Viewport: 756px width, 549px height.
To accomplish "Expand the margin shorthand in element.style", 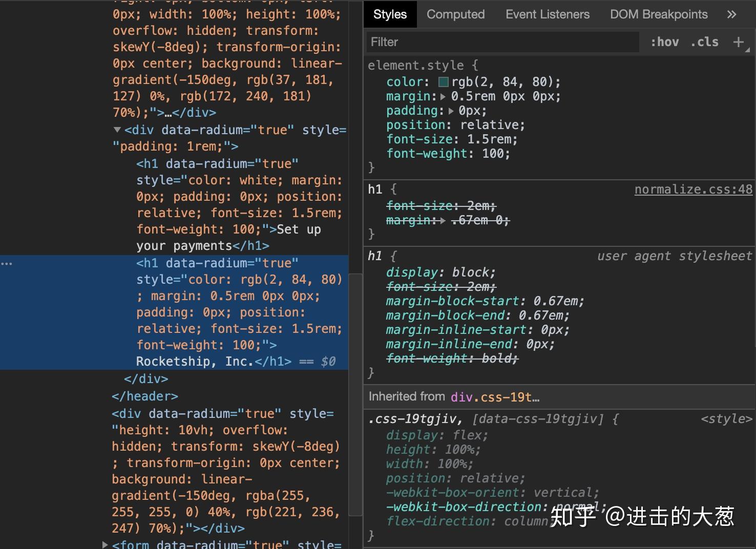I will (x=443, y=96).
